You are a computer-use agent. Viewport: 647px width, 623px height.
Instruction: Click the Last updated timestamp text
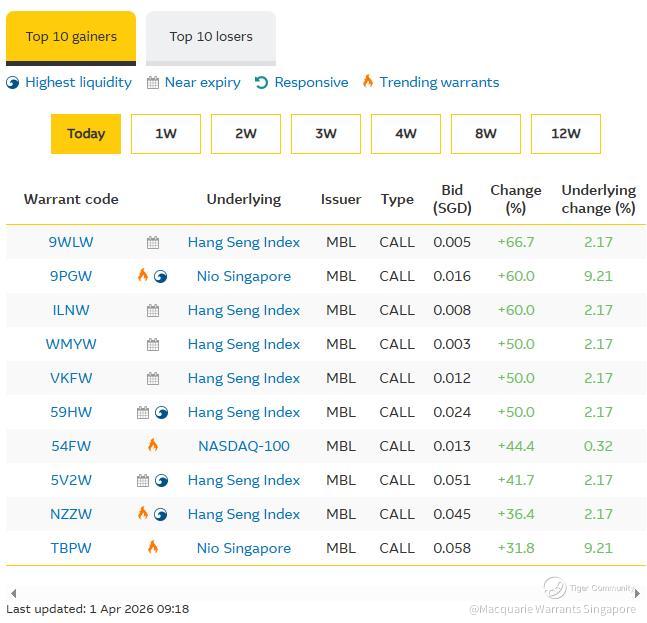98,609
